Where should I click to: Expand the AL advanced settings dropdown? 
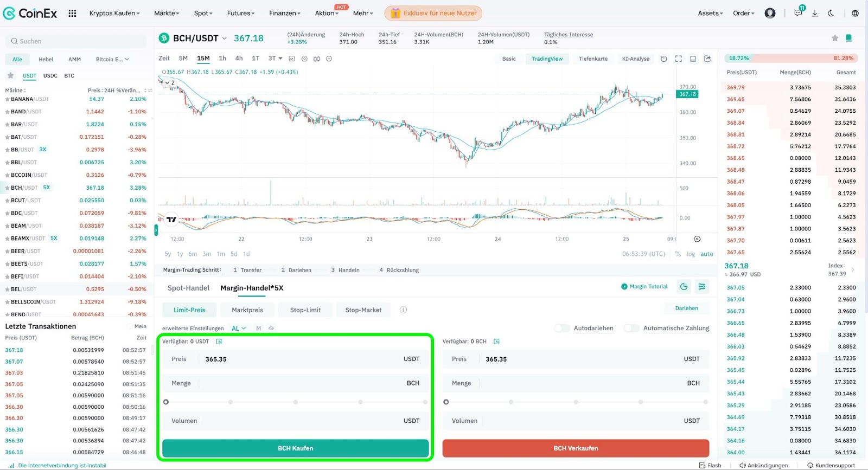pyautogui.click(x=239, y=329)
